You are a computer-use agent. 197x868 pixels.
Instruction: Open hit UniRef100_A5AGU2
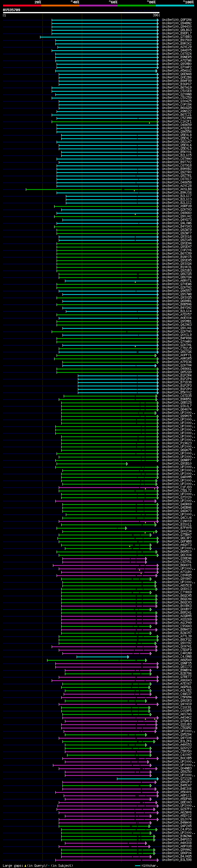[x=176, y=71]
